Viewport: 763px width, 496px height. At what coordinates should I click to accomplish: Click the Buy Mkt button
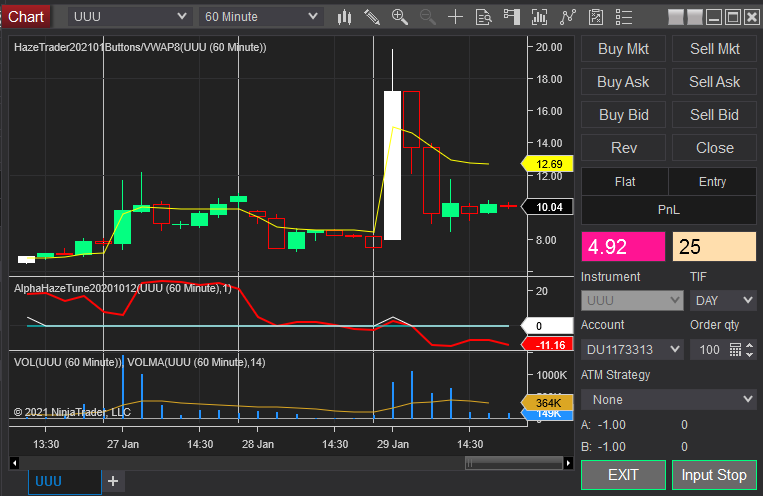[x=623, y=49]
